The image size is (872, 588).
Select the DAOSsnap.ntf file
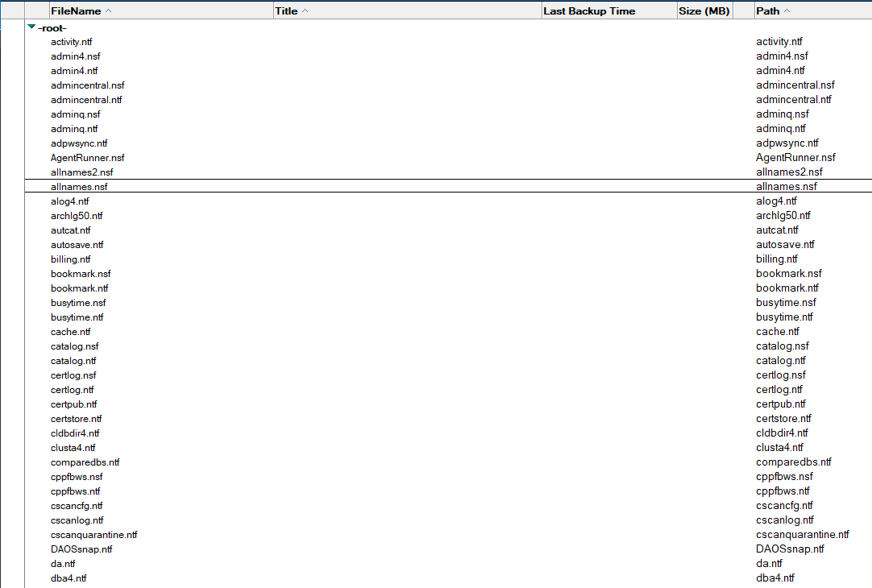pyautogui.click(x=81, y=549)
